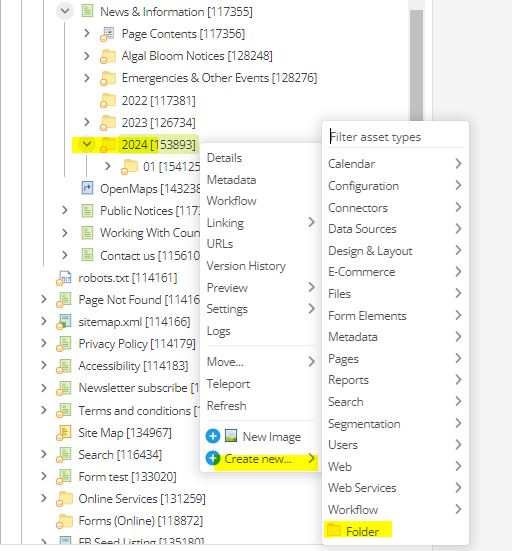
Task: Click the OpenMaps redirect page icon
Action: click(x=87, y=188)
